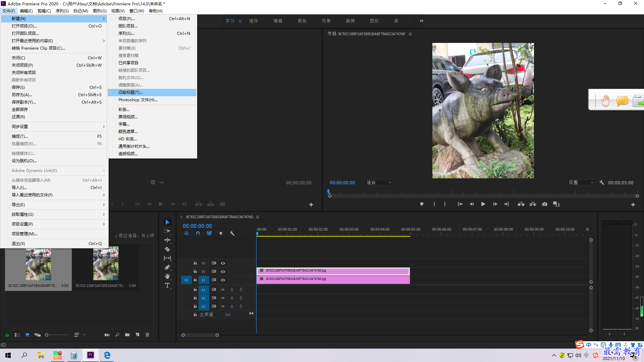Screen dimensions: 644x362
Task: Click 字幕... in New submenu
Action: [152, 124]
